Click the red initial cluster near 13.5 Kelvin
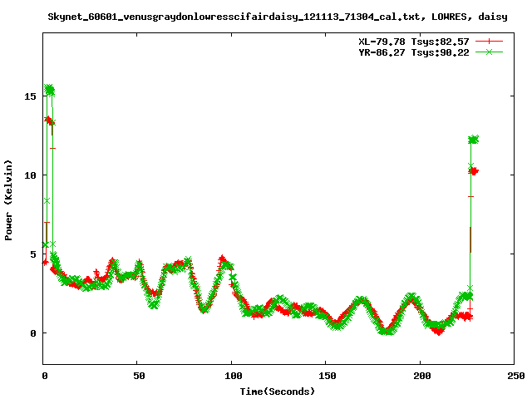Image resolution: width=532 pixels, height=399 pixels. [49, 121]
